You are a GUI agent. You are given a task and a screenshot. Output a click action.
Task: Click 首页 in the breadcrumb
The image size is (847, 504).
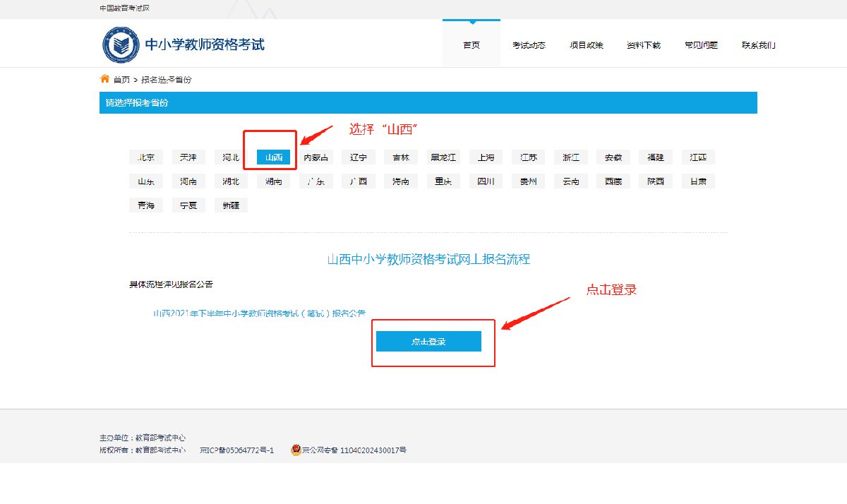point(122,80)
